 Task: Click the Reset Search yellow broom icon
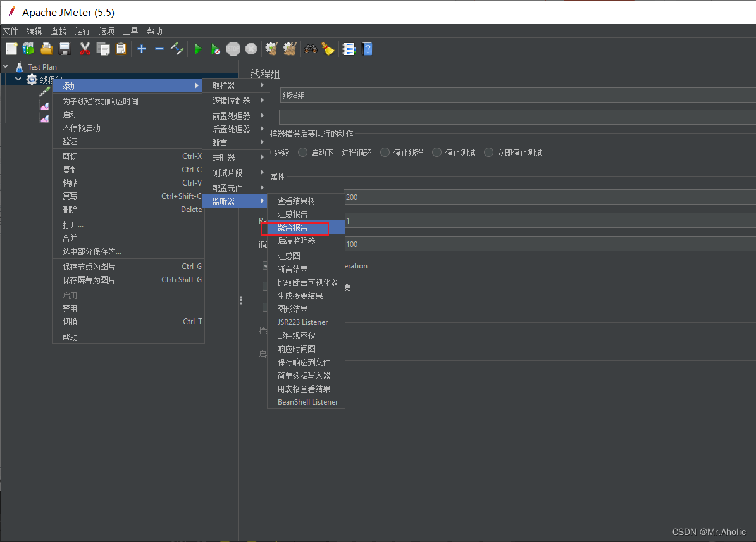coord(328,49)
